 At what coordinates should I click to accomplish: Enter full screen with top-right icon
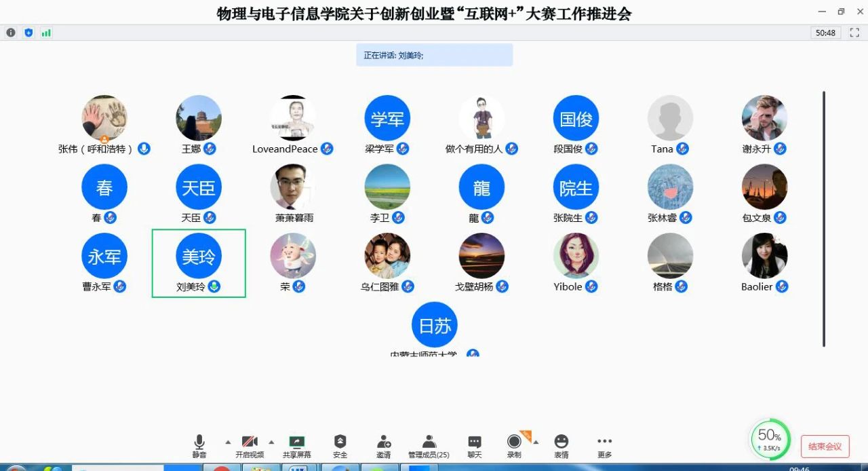click(854, 33)
